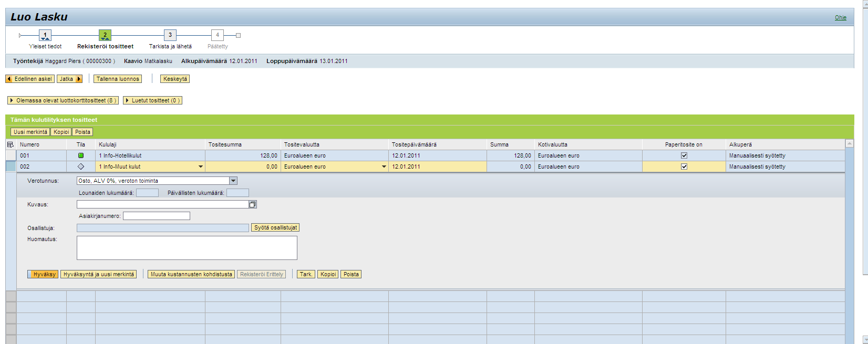Click the diamond status icon of row 002

81,166
